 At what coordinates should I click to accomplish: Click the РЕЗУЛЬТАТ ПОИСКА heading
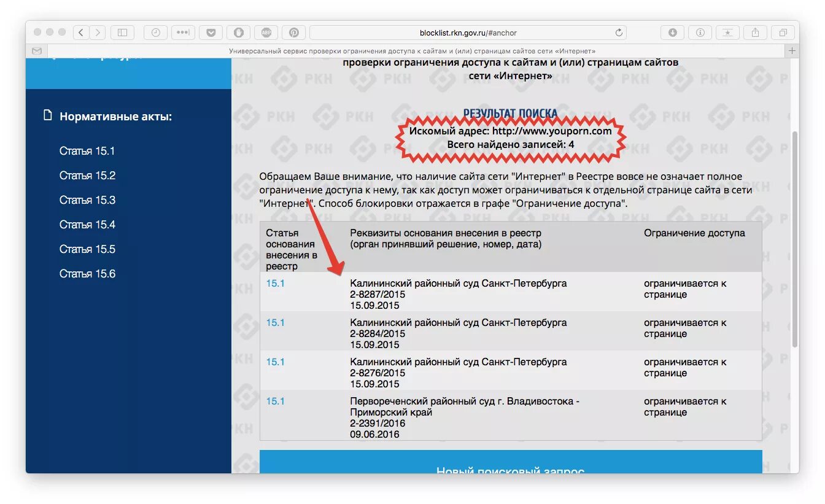click(x=510, y=114)
